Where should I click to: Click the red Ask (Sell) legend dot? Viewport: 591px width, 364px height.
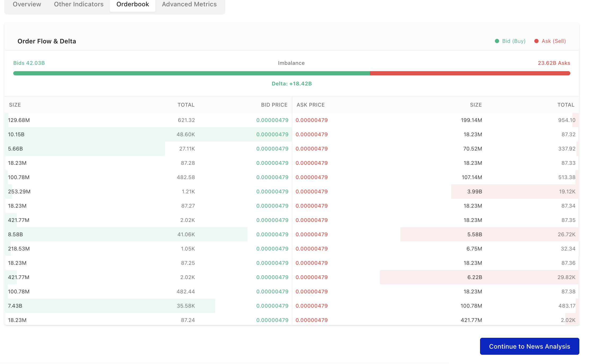point(536,41)
